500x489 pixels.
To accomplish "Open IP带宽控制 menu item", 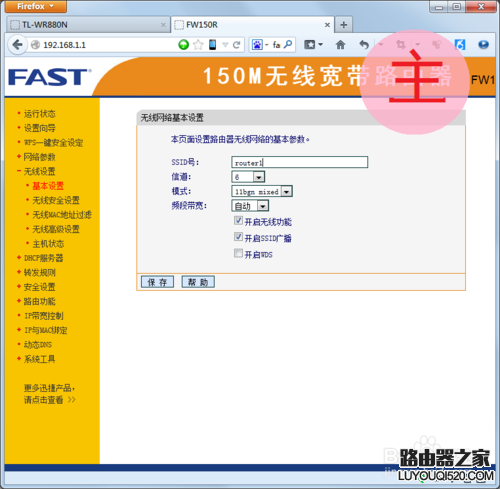I will [44, 316].
